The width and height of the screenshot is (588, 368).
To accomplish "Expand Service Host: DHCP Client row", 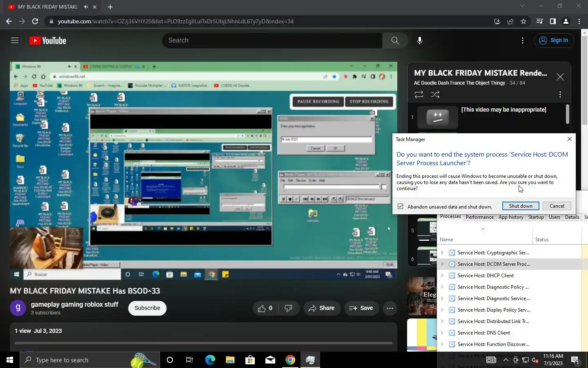I will click(x=442, y=276).
